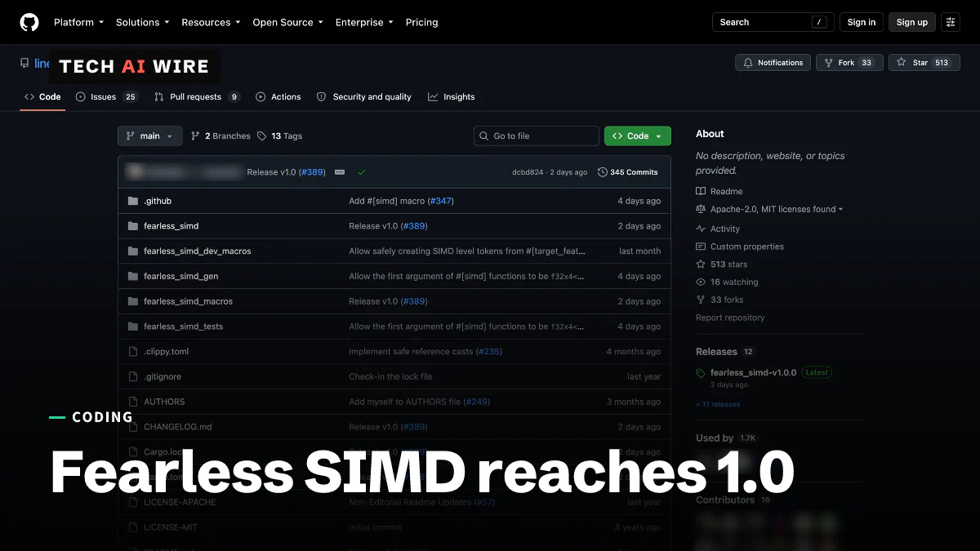Open the fearless_simd_dev_macros folder

(198, 251)
